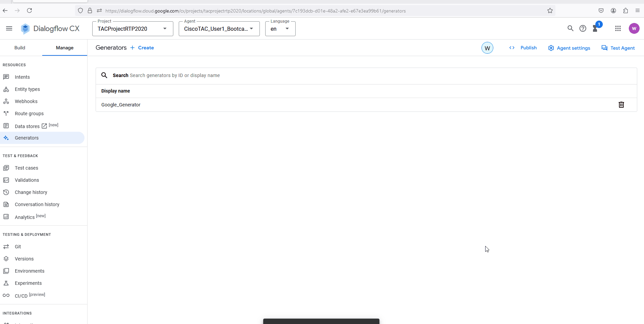Open the help question mark icon

click(x=583, y=28)
